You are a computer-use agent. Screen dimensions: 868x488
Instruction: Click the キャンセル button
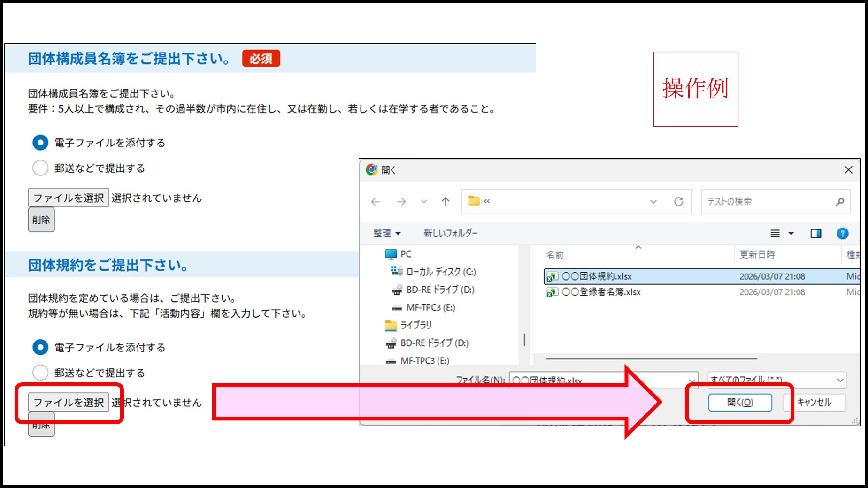pos(814,403)
